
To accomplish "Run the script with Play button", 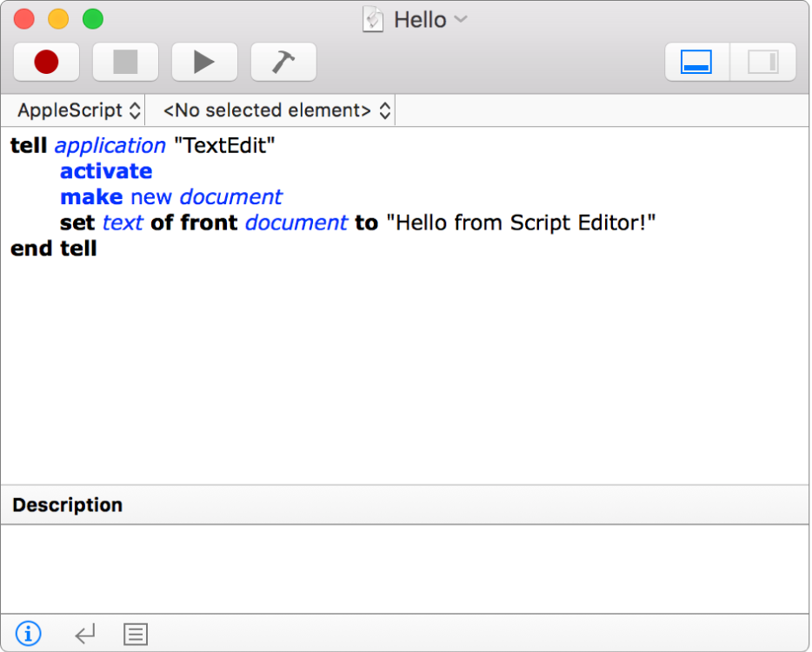I will pyautogui.click(x=204, y=62).
